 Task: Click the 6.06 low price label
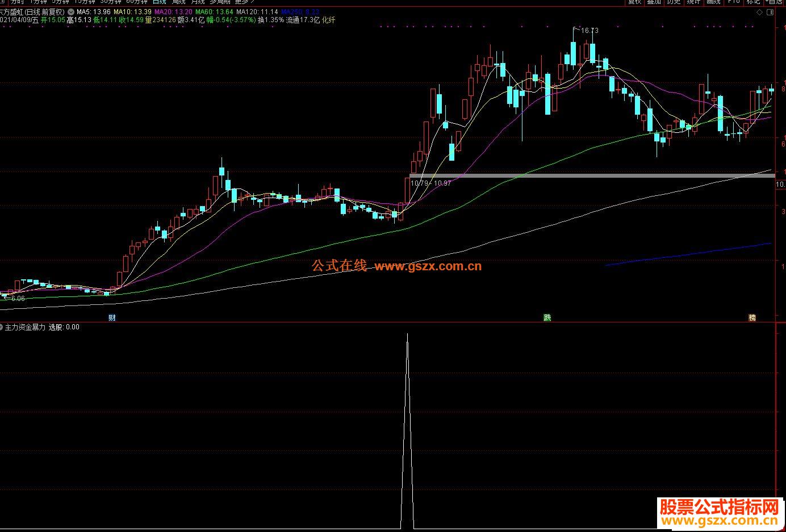click(18, 299)
